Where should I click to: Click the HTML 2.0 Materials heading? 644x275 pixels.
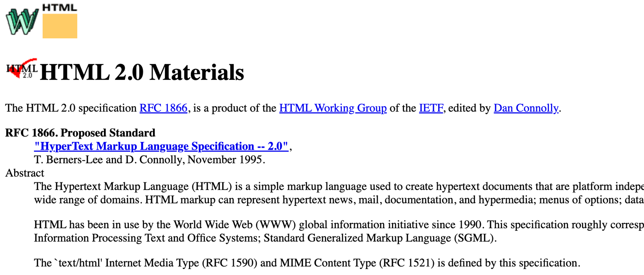point(142,72)
